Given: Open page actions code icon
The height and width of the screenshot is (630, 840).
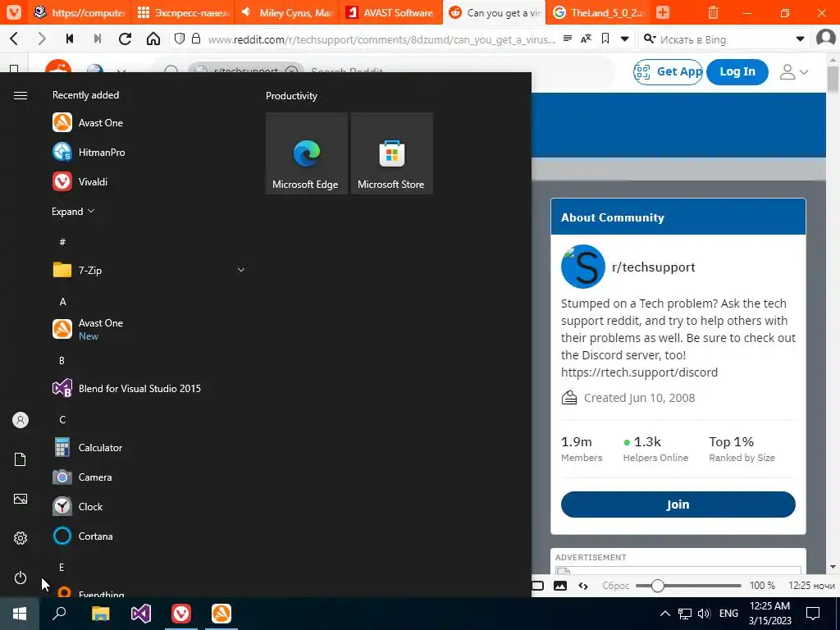Looking at the screenshot, I should [x=583, y=586].
